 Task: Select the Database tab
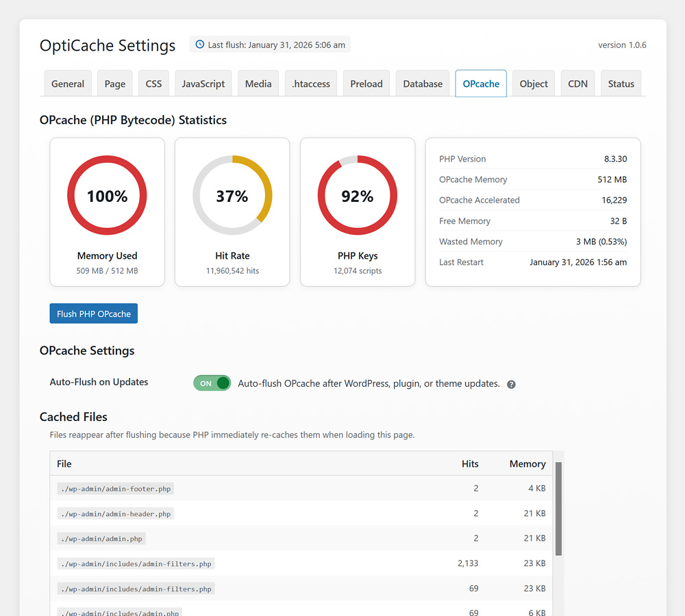click(x=423, y=84)
